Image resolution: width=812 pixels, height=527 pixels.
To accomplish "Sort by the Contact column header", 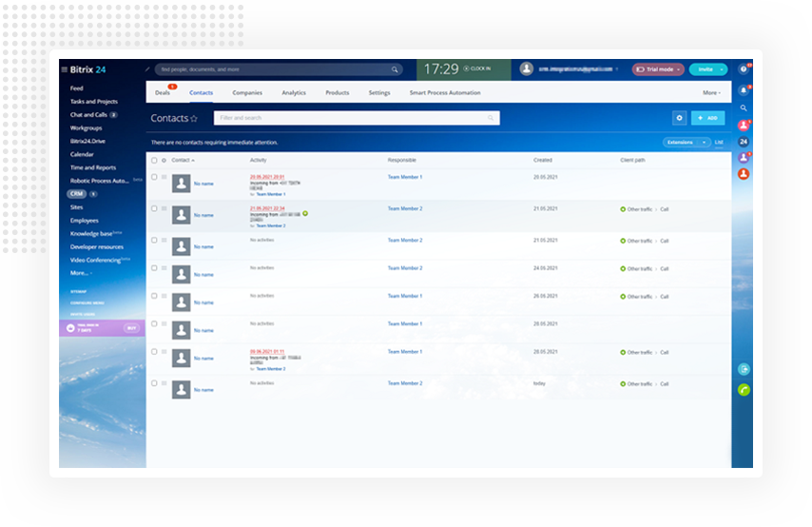I will (183, 160).
